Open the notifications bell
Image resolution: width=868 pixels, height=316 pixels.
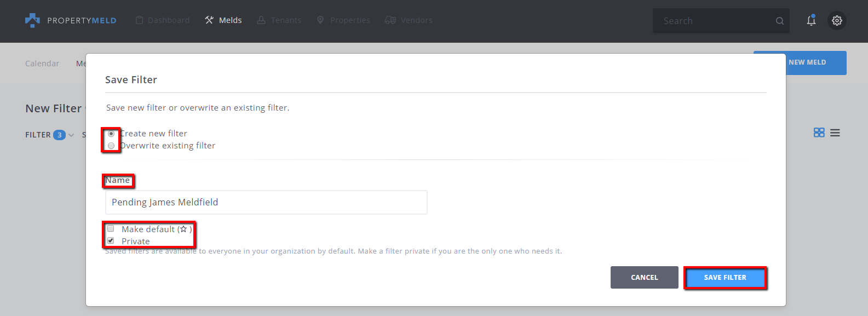[811, 20]
